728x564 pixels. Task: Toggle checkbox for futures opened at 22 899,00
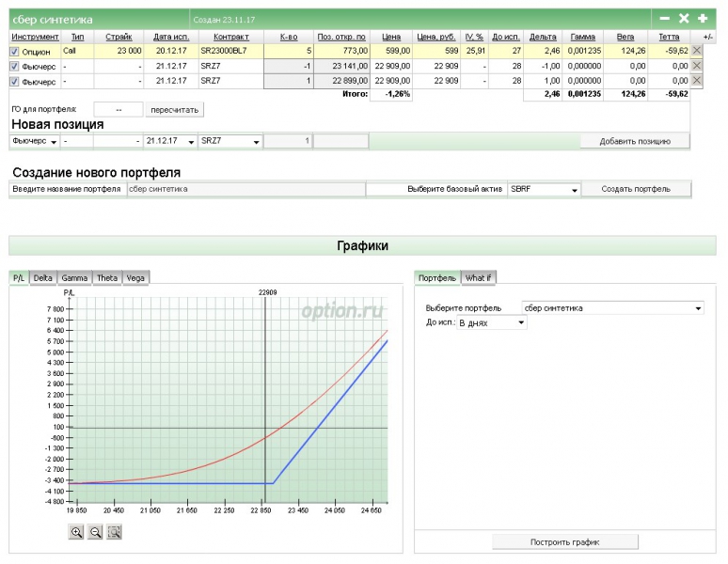coord(14,82)
